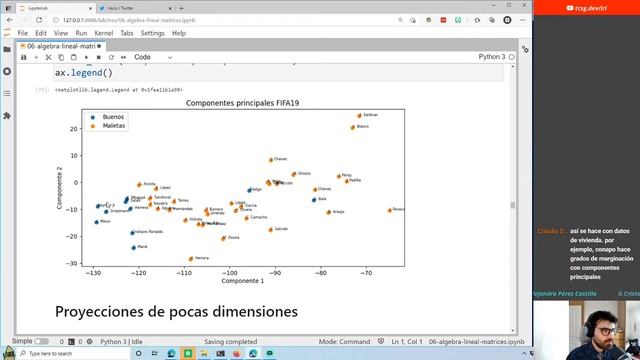Click the ax.legend() code cell
This screenshot has height=360, width=640.
[x=279, y=73]
